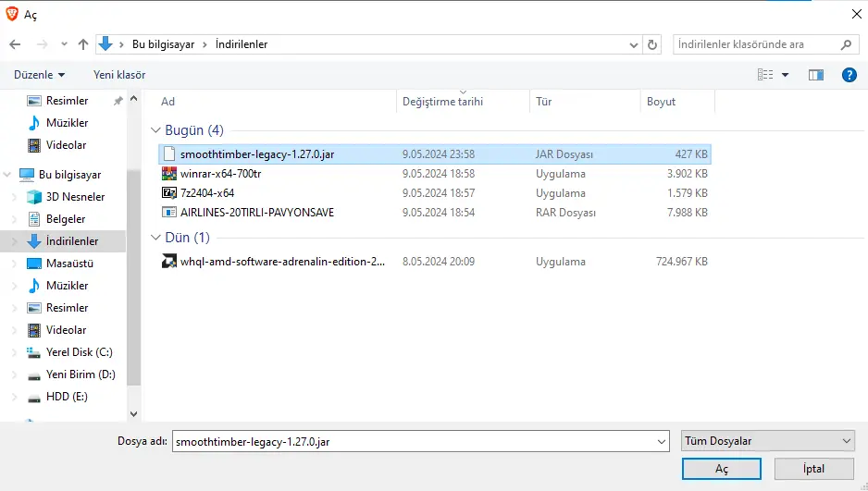Open pinned Resimler in quick access

point(67,101)
